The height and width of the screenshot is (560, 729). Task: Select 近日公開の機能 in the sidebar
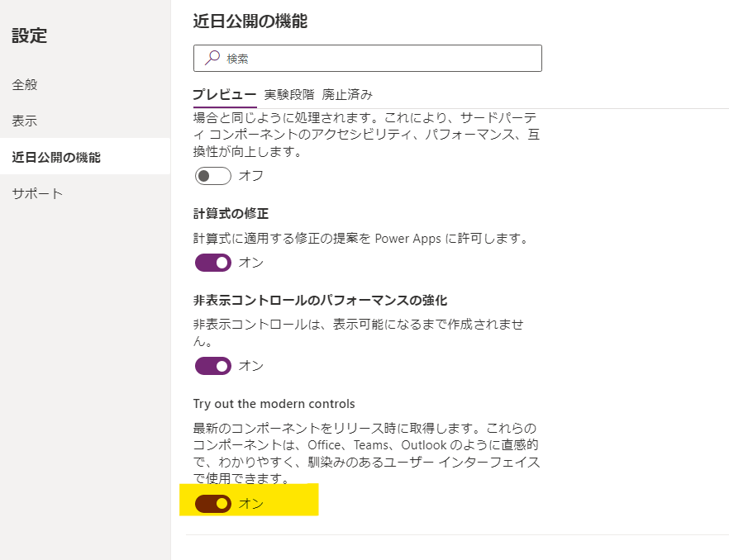tap(56, 157)
